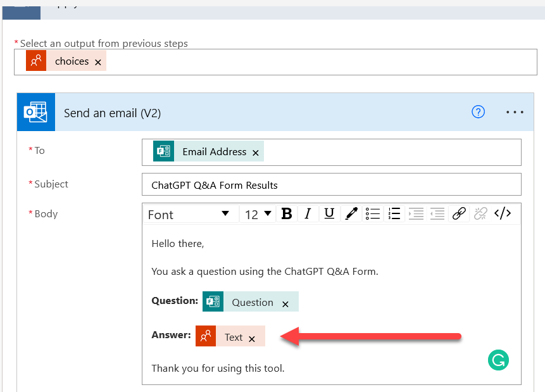The image size is (545, 392).
Task: Click the Outlook icon on action header
Action: [36, 112]
